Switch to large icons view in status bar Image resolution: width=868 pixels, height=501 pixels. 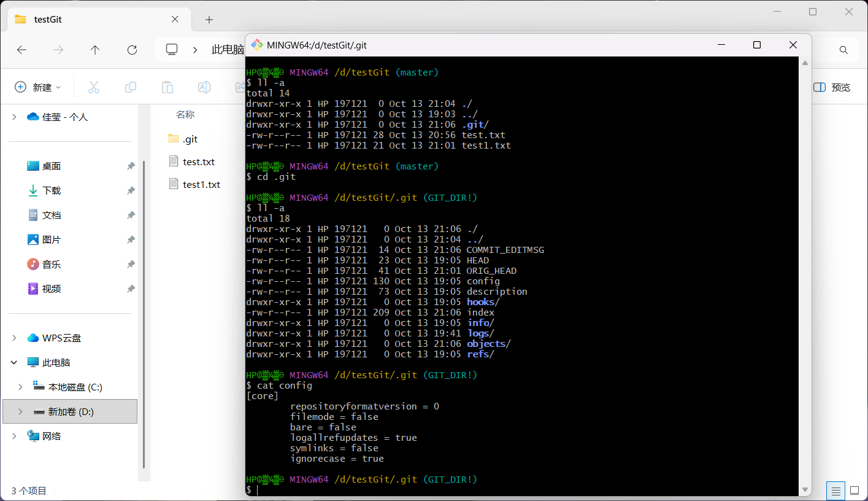[x=854, y=491]
